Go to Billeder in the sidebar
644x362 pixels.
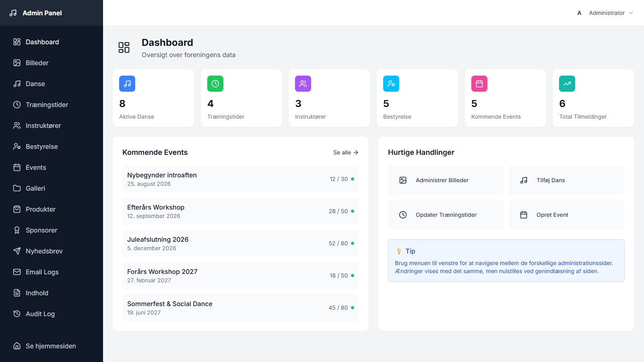[52, 63]
